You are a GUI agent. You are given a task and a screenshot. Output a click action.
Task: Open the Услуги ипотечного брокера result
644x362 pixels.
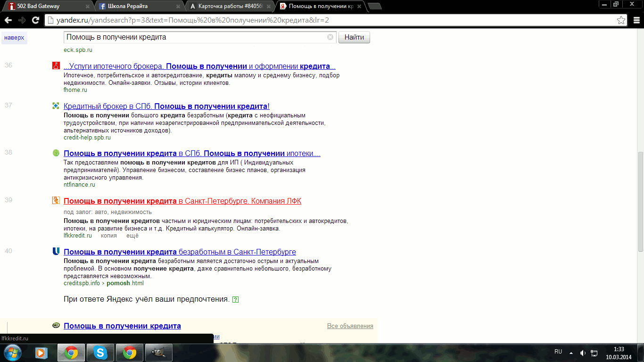[199, 66]
